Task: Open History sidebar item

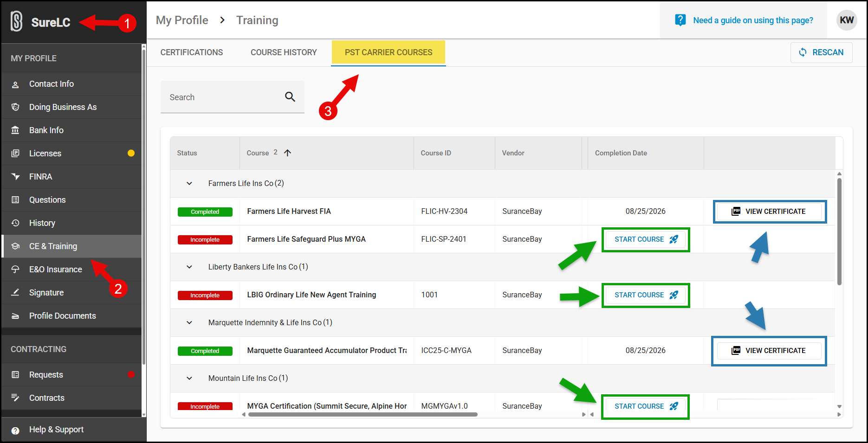Action: (x=72, y=223)
